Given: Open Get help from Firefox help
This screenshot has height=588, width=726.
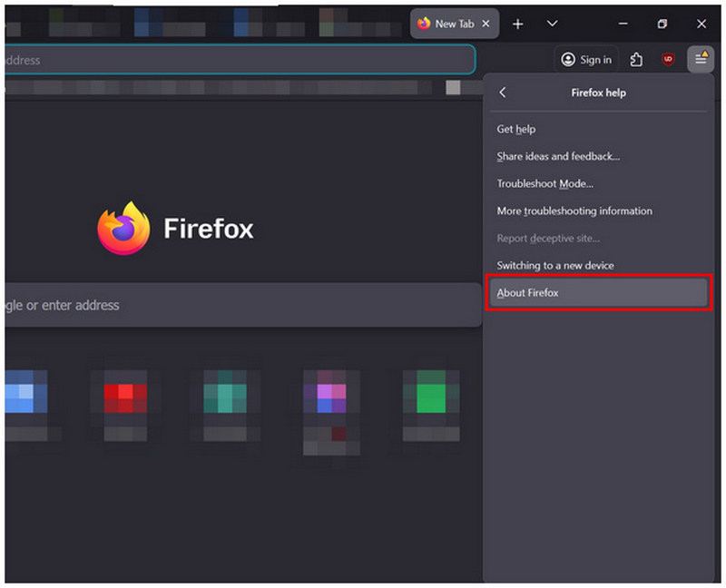Looking at the screenshot, I should [515, 129].
